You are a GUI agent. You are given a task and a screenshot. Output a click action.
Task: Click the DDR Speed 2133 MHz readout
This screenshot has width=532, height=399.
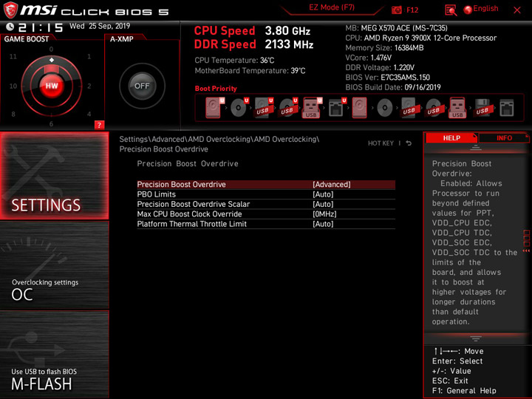click(253, 44)
